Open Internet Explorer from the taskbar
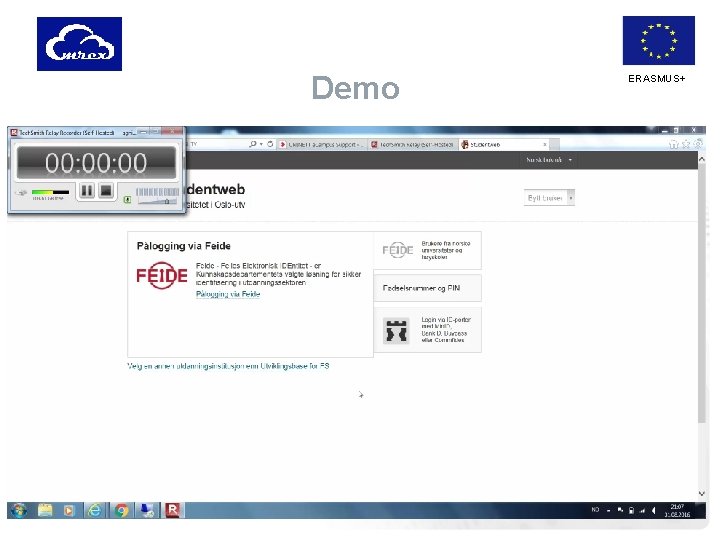 (x=95, y=510)
